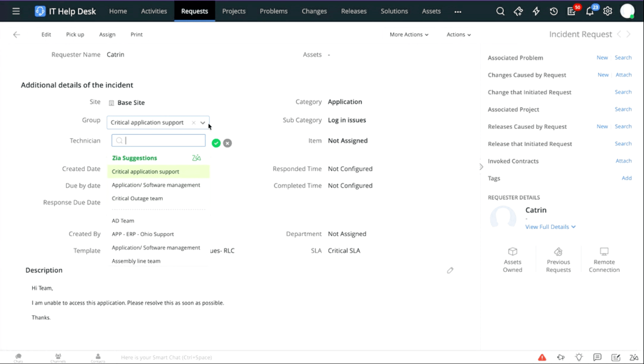Open the Solutions module
The height and width of the screenshot is (364, 644).
(x=394, y=11)
